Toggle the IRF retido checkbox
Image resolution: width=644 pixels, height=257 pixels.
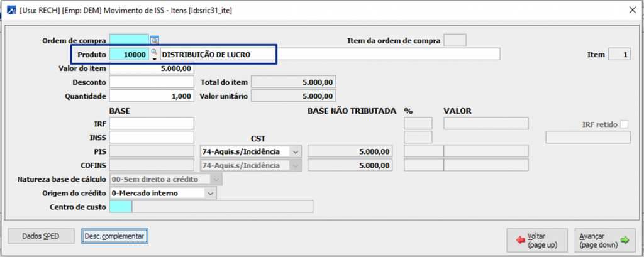pos(625,124)
